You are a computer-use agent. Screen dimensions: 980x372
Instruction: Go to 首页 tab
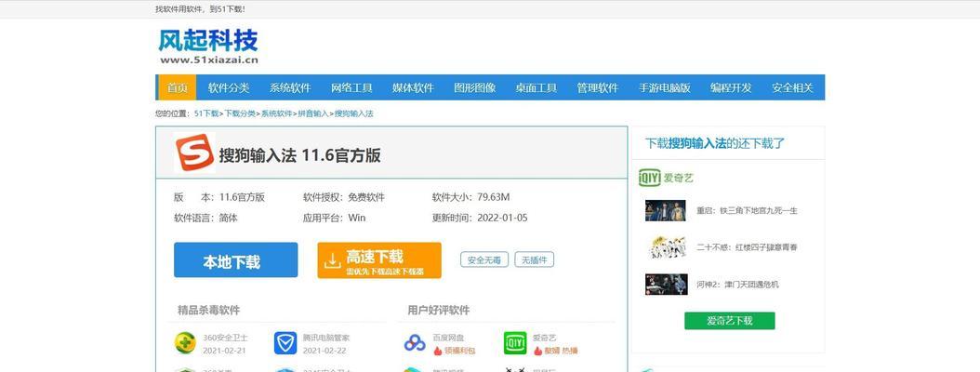point(177,87)
